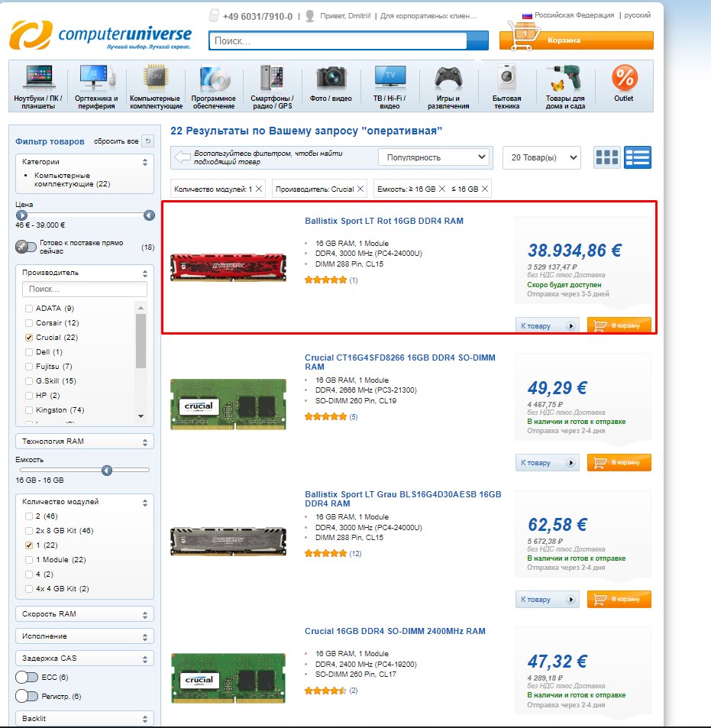The image size is (711, 728).
Task: Click the right price slider handle
Action: 149,215
